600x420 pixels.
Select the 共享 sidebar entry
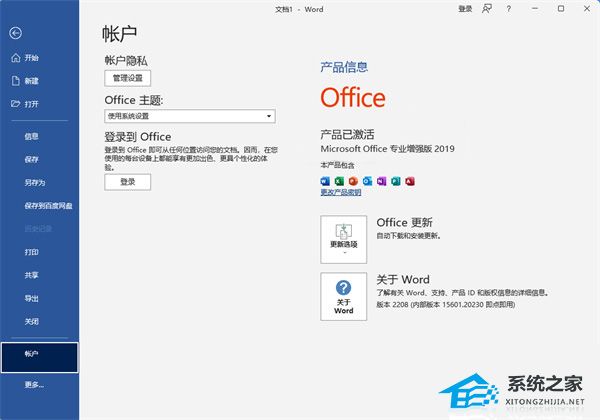coord(31,275)
